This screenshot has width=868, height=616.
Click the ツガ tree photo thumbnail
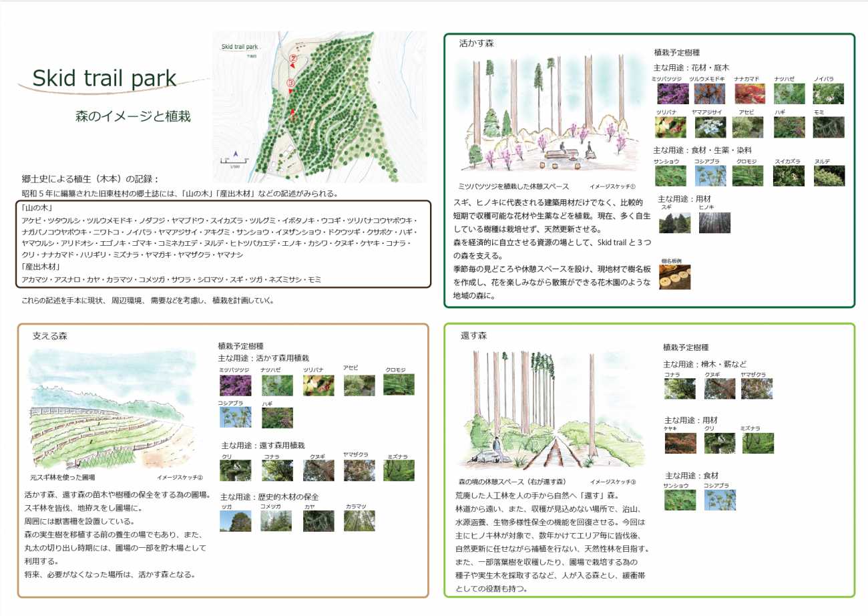click(235, 520)
